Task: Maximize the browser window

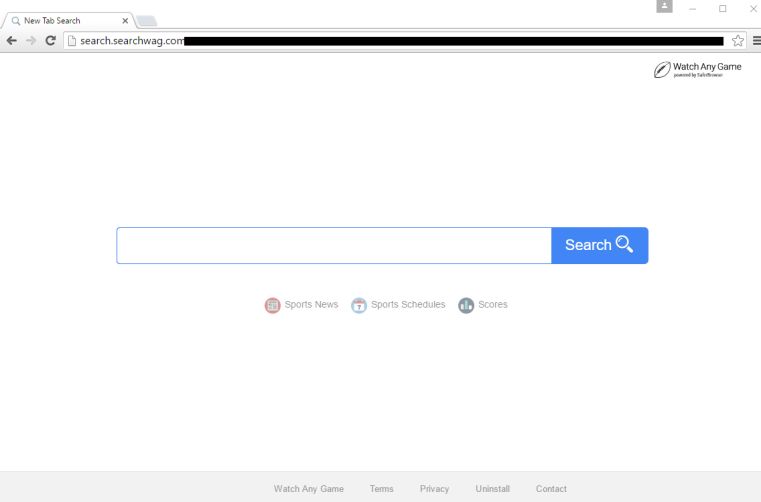Action: tap(723, 9)
